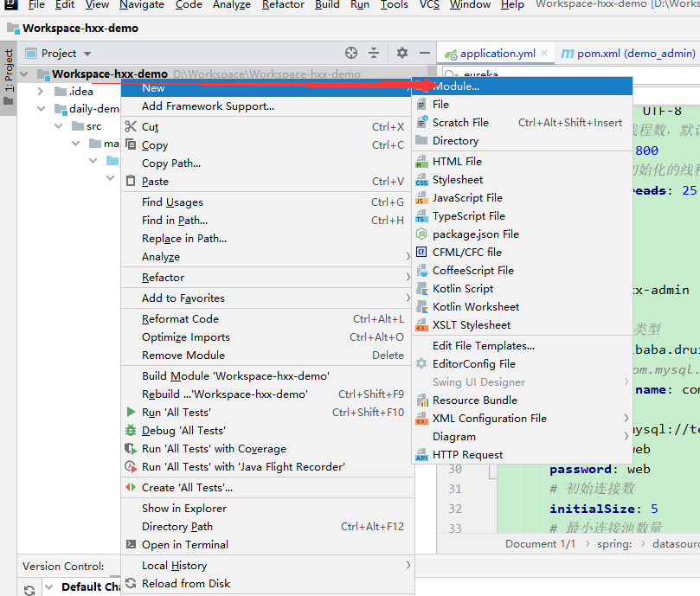The height and width of the screenshot is (596, 700).
Task: Open Project view dropdown
Action: (87, 54)
